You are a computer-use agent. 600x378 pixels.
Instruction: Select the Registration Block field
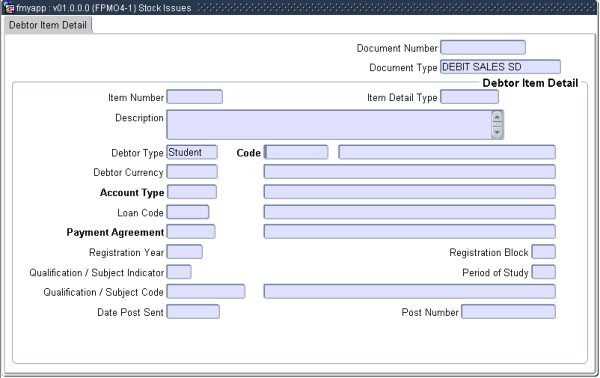point(544,252)
